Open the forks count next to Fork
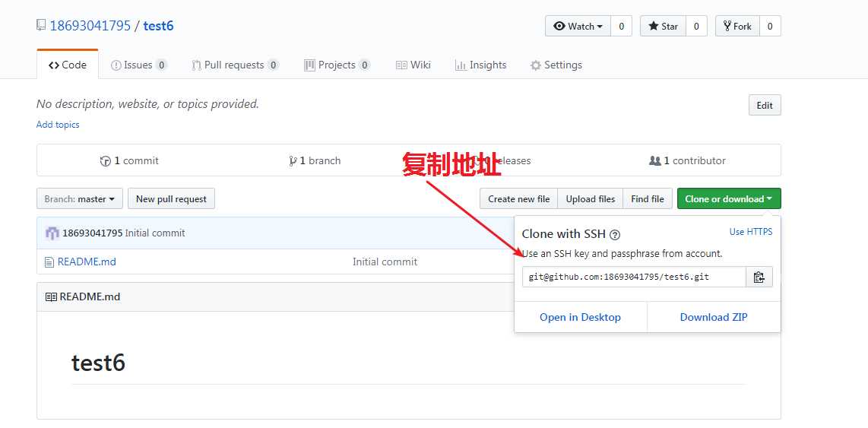Image resolution: width=868 pixels, height=428 pixels. coord(770,26)
